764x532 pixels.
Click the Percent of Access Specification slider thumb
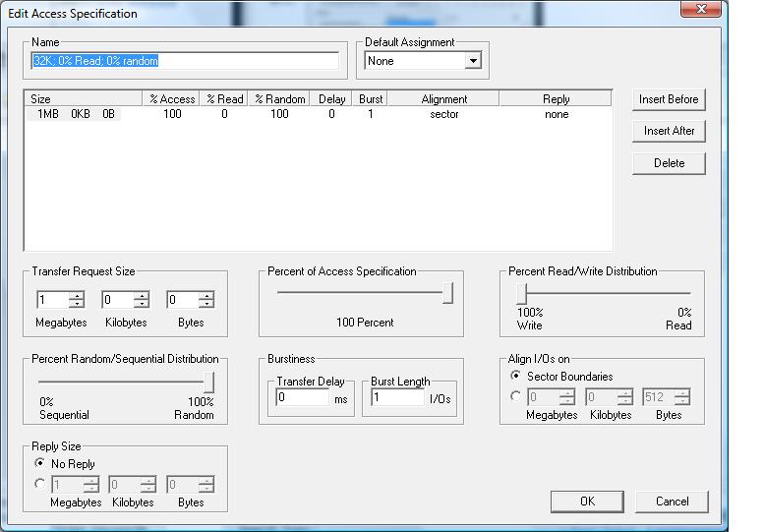tap(447, 293)
